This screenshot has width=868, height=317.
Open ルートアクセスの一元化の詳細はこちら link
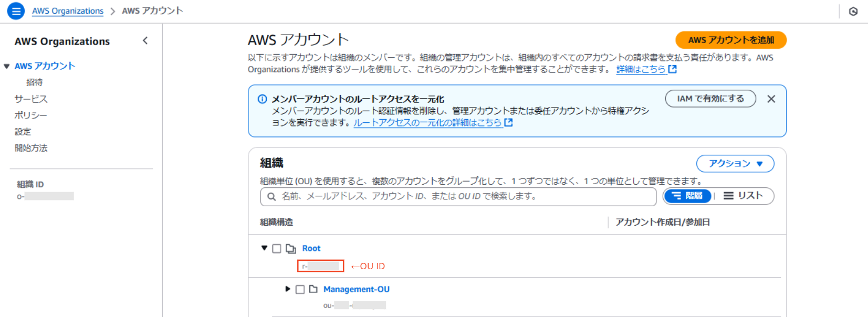[433, 123]
